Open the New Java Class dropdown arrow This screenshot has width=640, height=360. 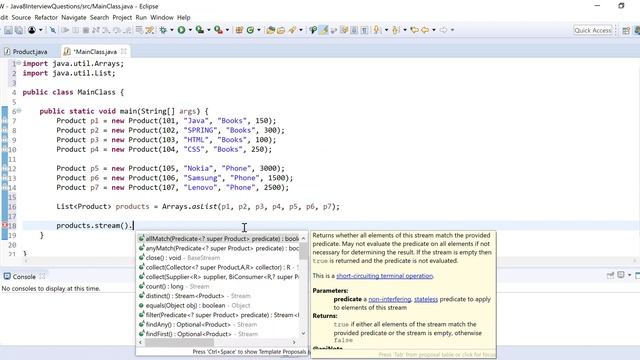pos(259,30)
